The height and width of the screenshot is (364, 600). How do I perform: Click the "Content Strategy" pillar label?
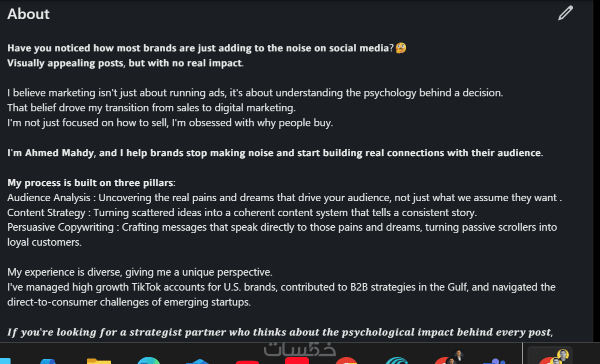click(46, 213)
